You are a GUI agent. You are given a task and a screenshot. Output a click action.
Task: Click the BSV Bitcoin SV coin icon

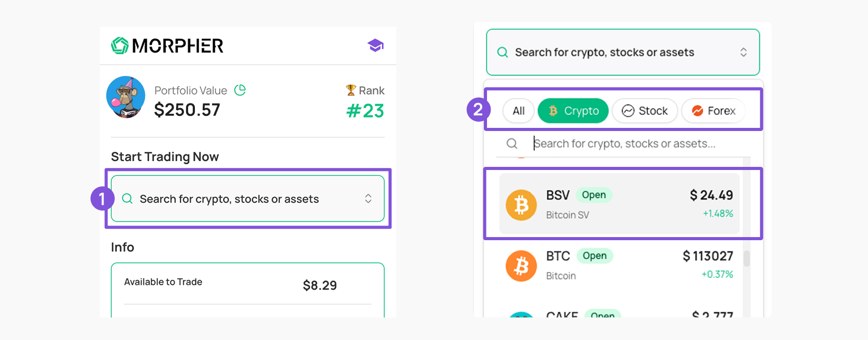point(521,205)
